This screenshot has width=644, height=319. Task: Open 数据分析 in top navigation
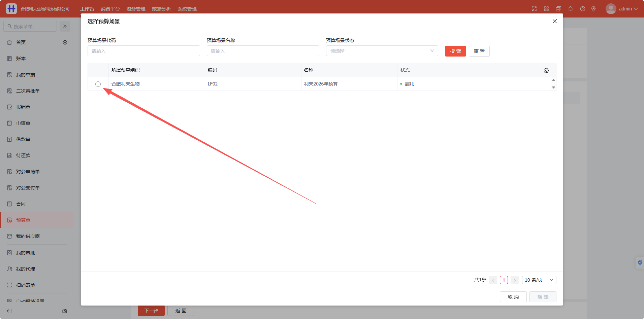(x=161, y=9)
